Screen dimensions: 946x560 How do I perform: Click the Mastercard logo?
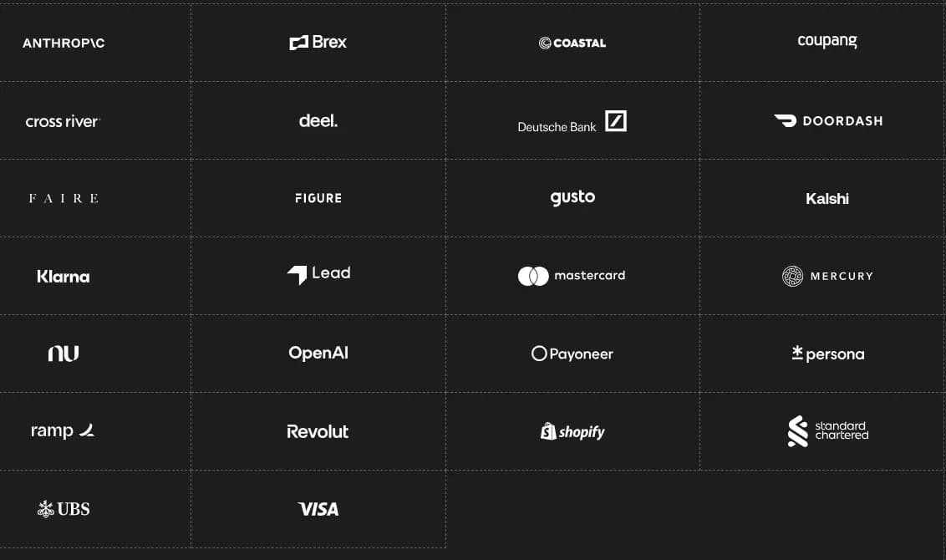tap(572, 276)
